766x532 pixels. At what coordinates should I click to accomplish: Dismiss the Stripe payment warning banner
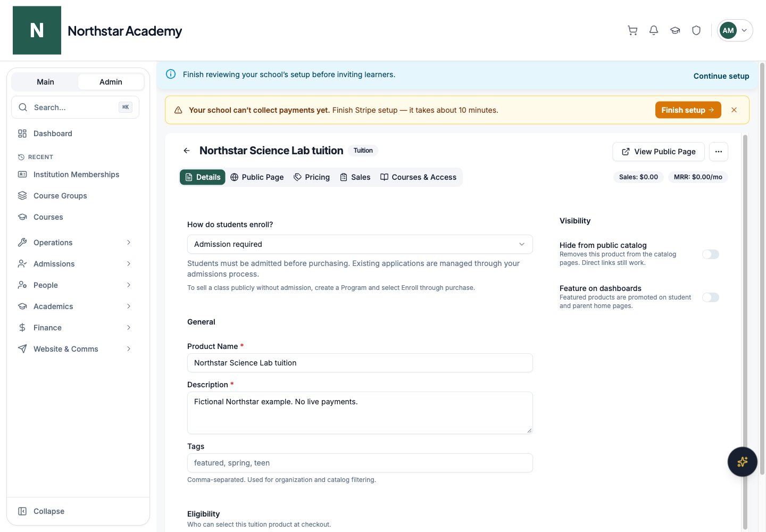coord(734,110)
